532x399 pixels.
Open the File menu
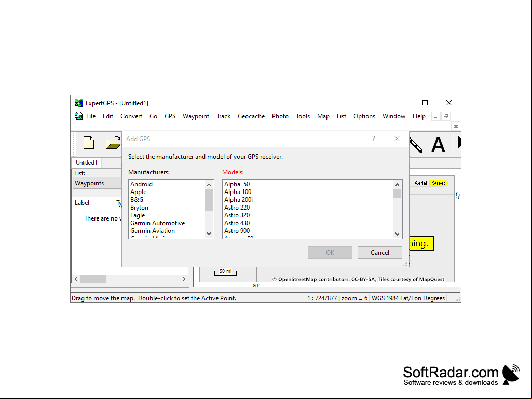click(91, 116)
